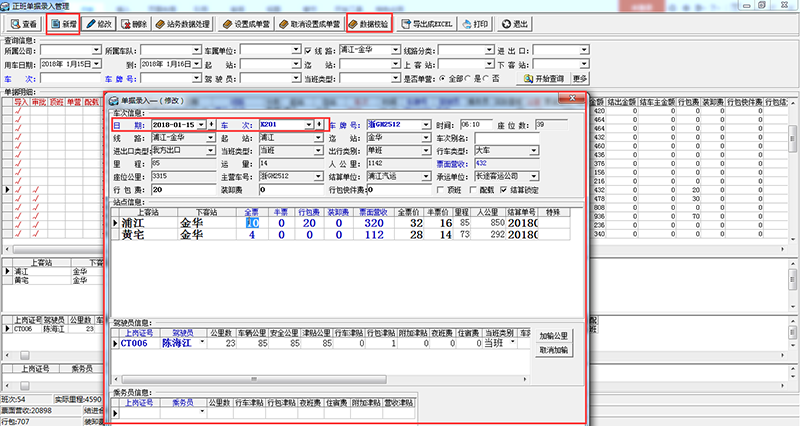Image resolution: width=800 pixels, height=426 pixels.
Task: Open the 线路 浦江-金华 query dropdown
Action: click(x=395, y=50)
